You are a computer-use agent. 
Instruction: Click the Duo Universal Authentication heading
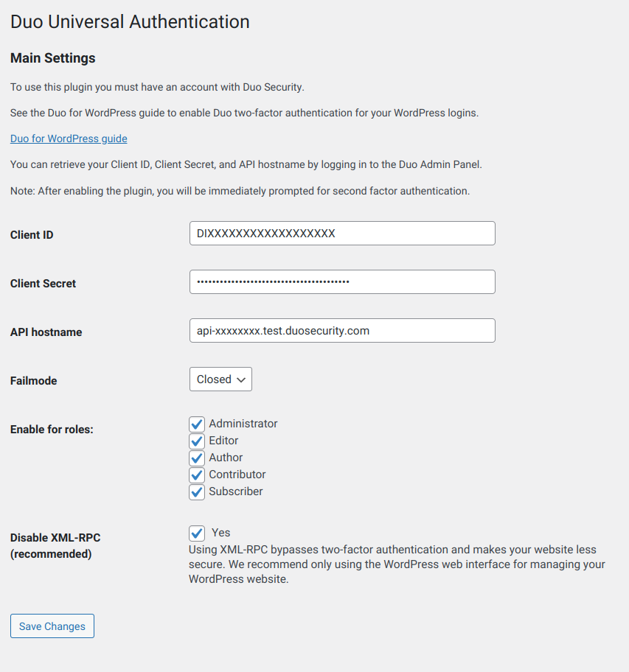pos(129,22)
